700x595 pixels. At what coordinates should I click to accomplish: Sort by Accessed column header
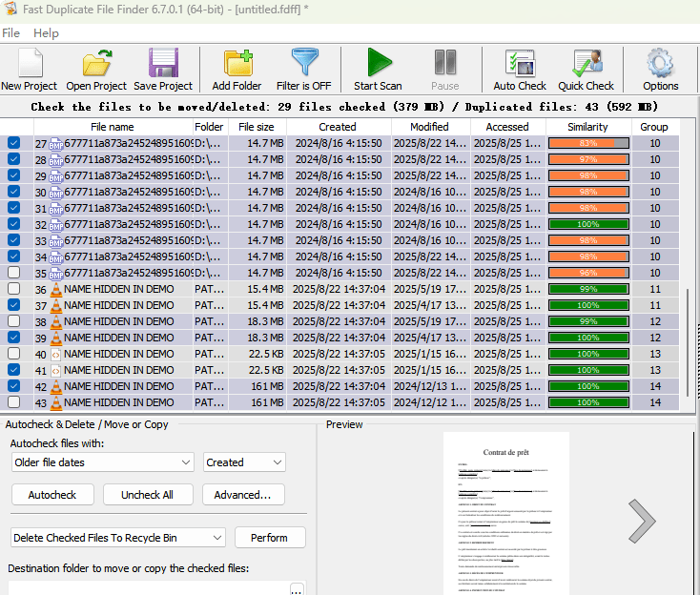pos(507,127)
